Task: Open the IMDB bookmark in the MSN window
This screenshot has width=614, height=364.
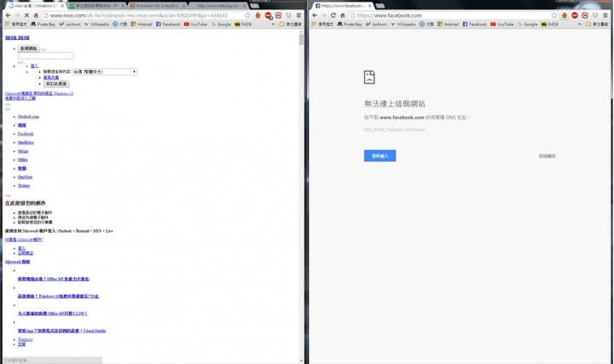Action: click(x=243, y=24)
